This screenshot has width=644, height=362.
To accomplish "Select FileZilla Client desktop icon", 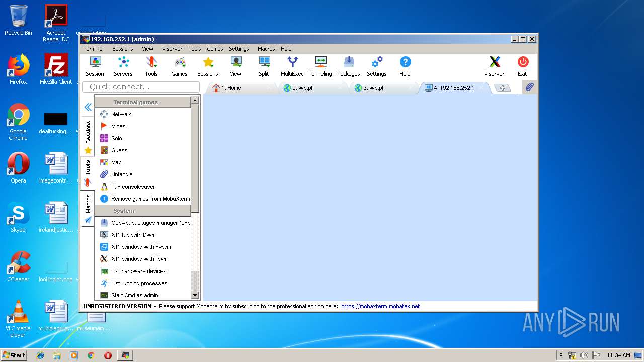I will point(56,69).
